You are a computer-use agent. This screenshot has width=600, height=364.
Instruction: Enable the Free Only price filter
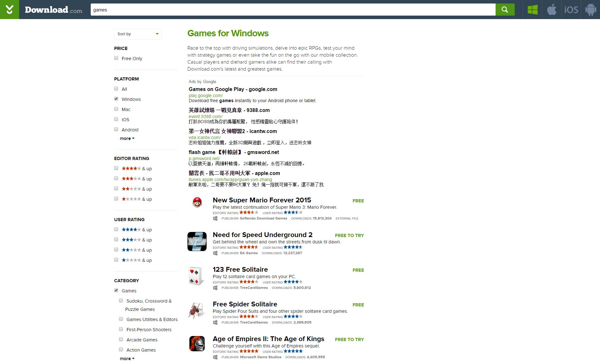pos(116,58)
